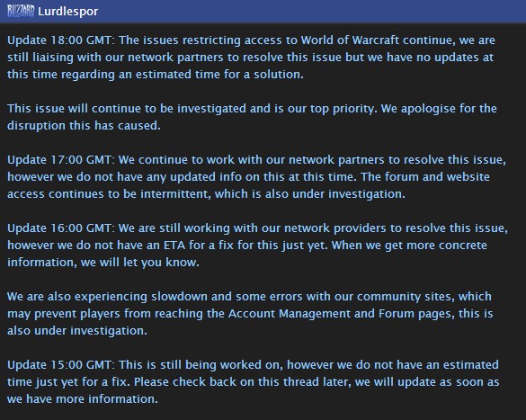Click the word 'ETA' in the 16:00 update
Viewport: 526px width, 420px height.
click(174, 246)
